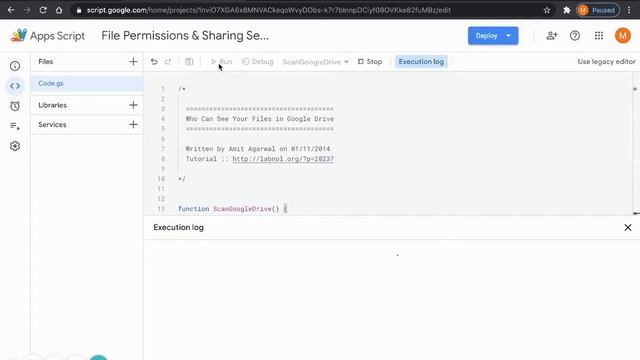Select the Code.gs file

click(x=87, y=84)
